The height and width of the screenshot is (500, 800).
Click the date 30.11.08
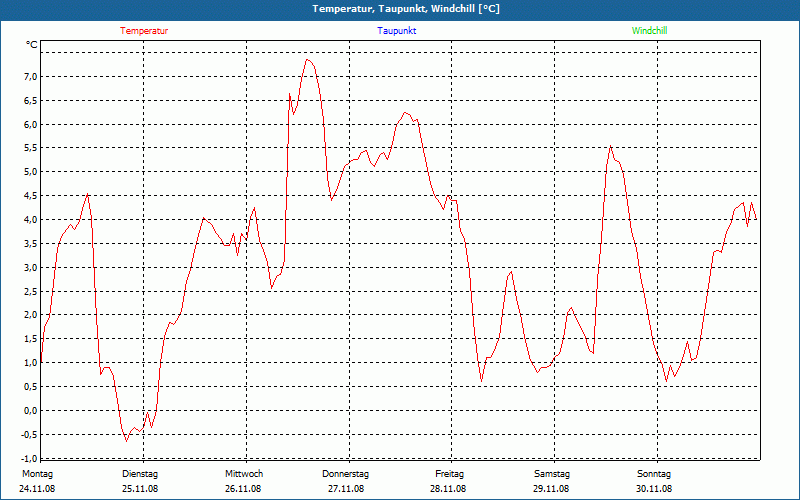pos(654,489)
